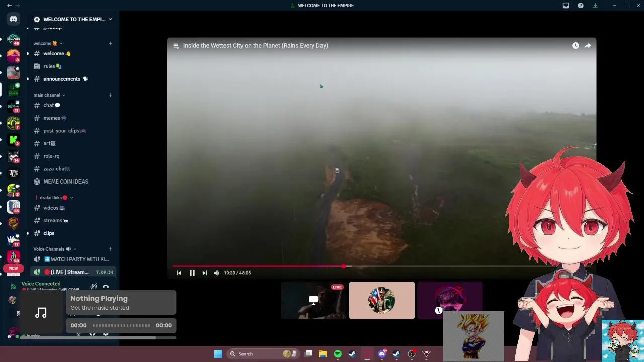Viewport: 644px width, 362px height.
Task: Click the Voice Connected status text
Action: click(x=41, y=284)
